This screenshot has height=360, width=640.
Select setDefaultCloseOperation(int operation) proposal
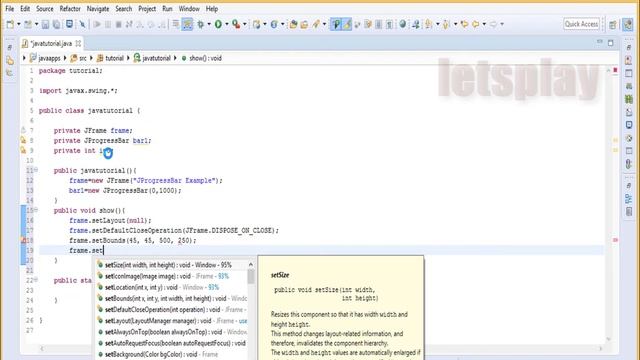point(171,310)
